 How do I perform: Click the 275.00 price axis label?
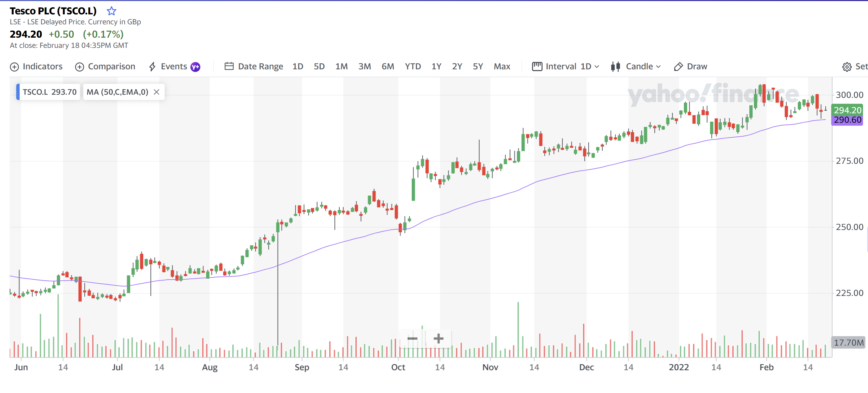coord(849,161)
